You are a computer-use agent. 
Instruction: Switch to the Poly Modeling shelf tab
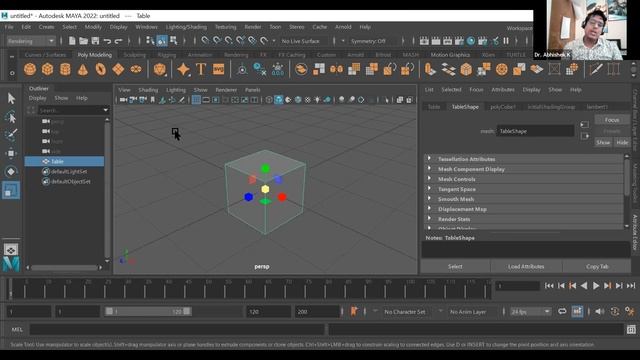point(95,55)
